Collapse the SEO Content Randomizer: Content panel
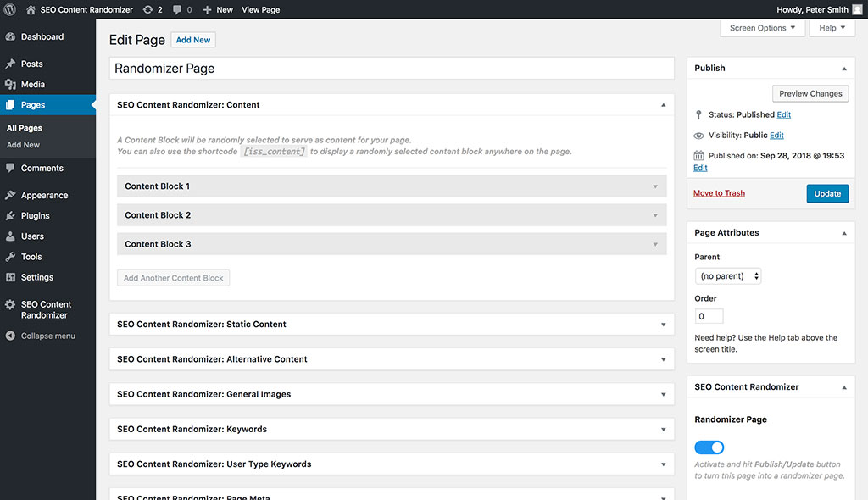 tap(662, 106)
